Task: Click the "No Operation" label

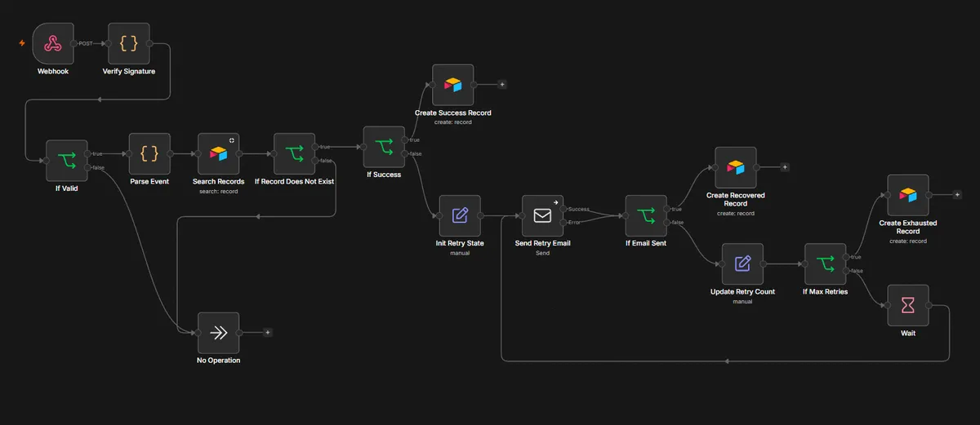Action: [x=218, y=361]
